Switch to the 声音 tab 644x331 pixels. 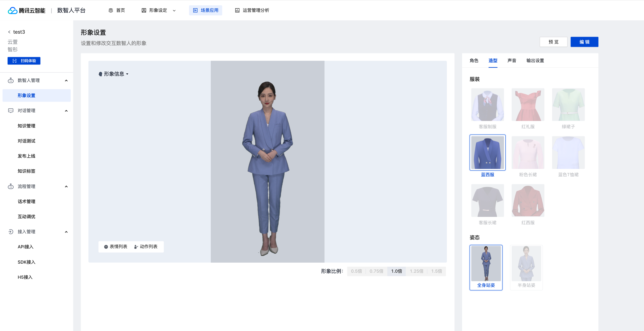[512, 61]
